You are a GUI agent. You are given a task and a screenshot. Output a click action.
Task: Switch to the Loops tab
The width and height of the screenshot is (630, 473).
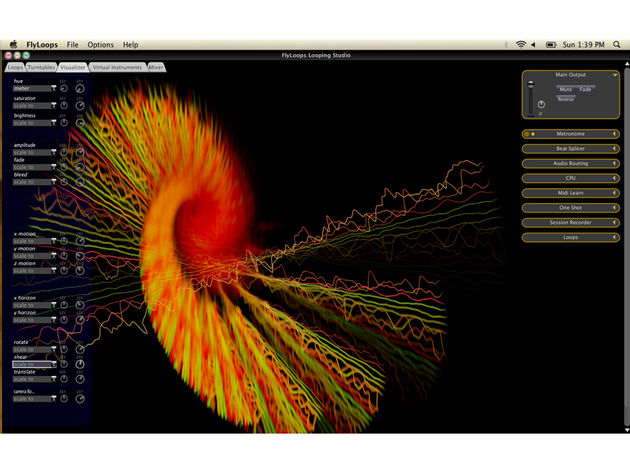tap(15, 68)
